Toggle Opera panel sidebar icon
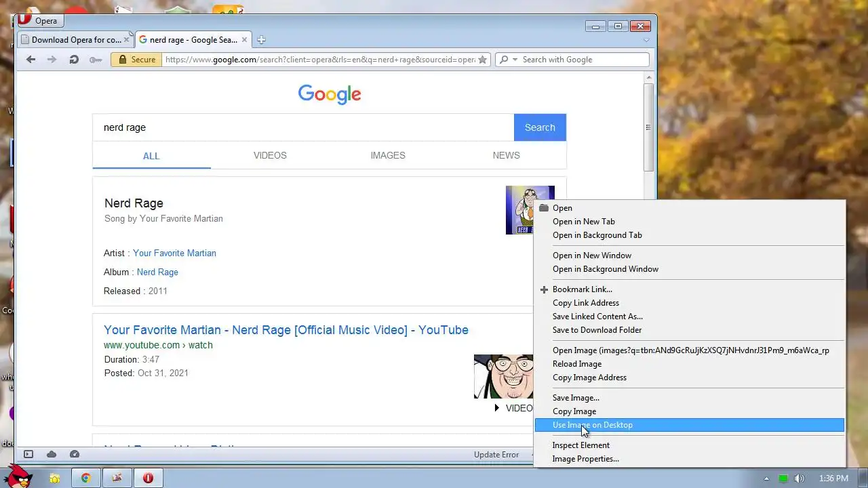This screenshot has width=868, height=488. pyautogui.click(x=28, y=455)
